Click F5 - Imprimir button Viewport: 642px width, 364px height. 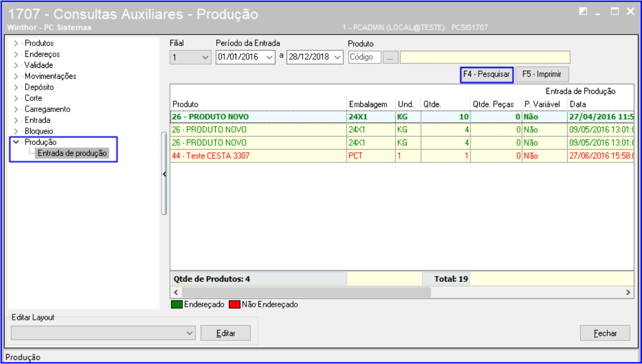pos(542,75)
